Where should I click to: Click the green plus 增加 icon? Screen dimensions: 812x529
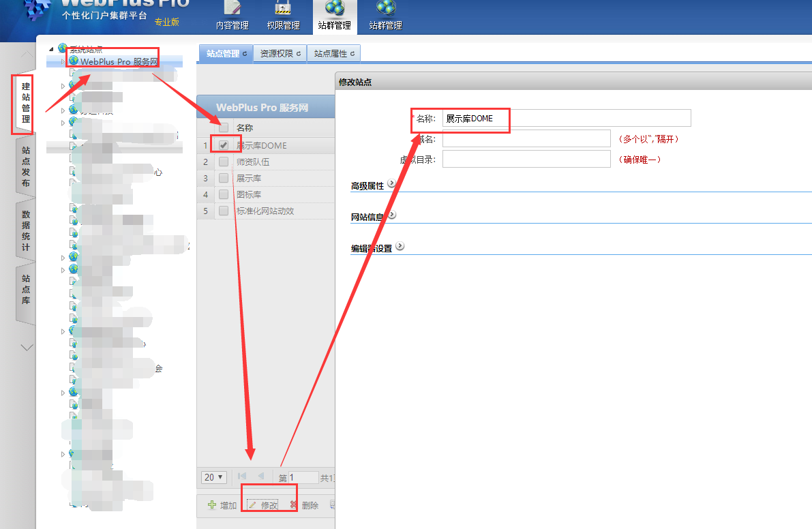click(x=212, y=505)
